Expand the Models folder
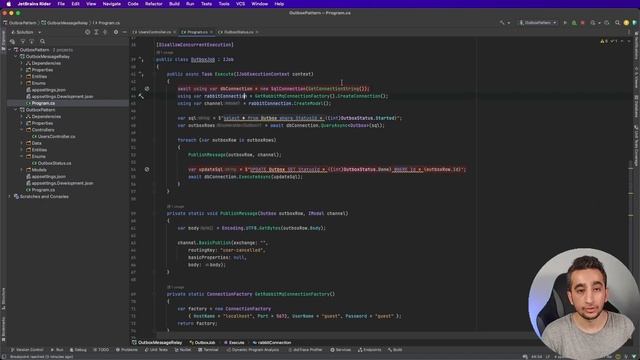 [22, 170]
